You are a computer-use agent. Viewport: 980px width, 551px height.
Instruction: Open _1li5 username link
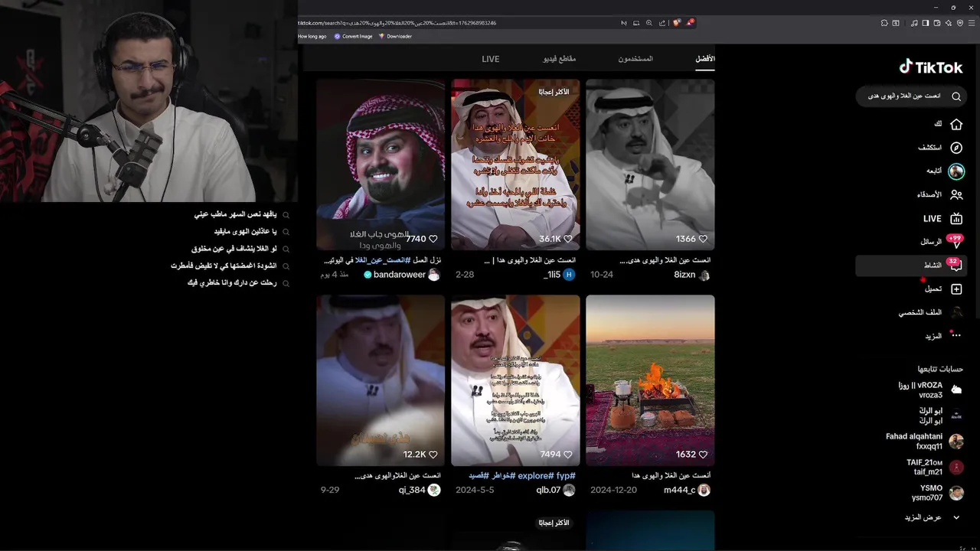(x=552, y=275)
